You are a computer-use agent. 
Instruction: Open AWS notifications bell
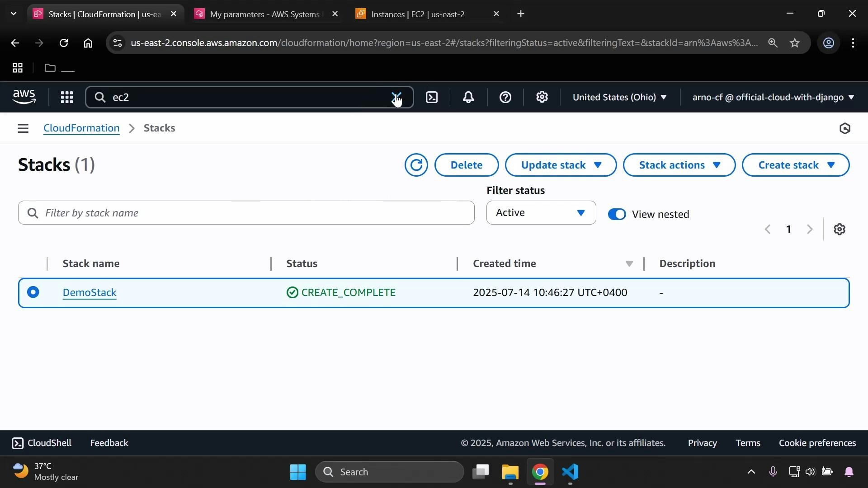(x=468, y=97)
